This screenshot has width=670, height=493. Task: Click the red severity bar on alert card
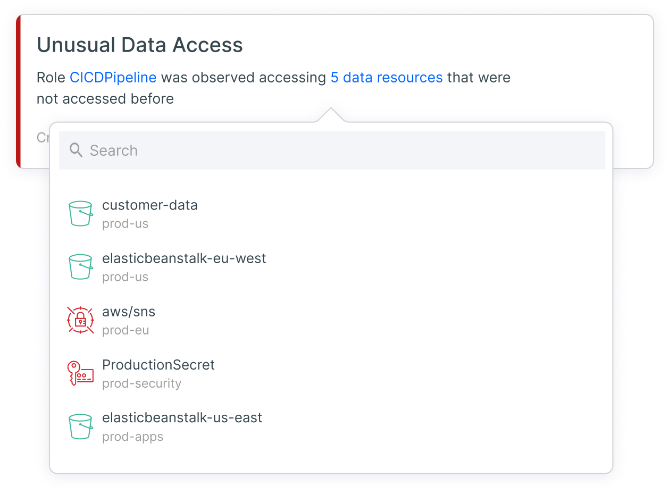point(17,92)
